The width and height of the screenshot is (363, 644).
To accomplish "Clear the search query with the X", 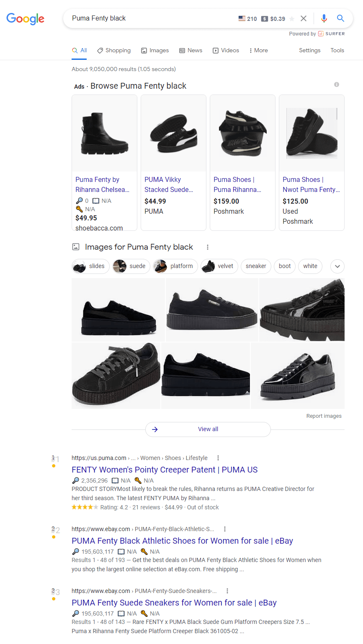I will click(x=304, y=18).
